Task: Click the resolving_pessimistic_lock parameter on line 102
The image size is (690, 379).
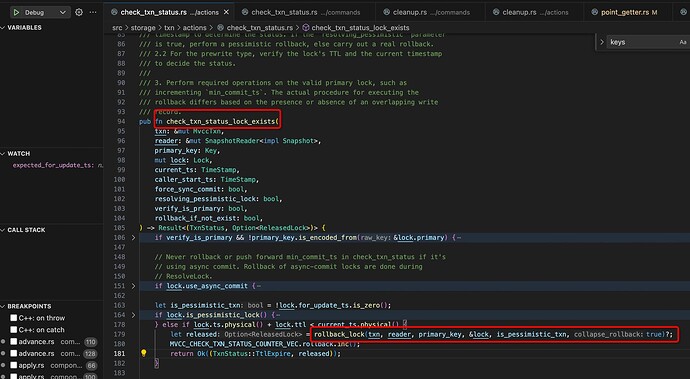Action: [206, 199]
